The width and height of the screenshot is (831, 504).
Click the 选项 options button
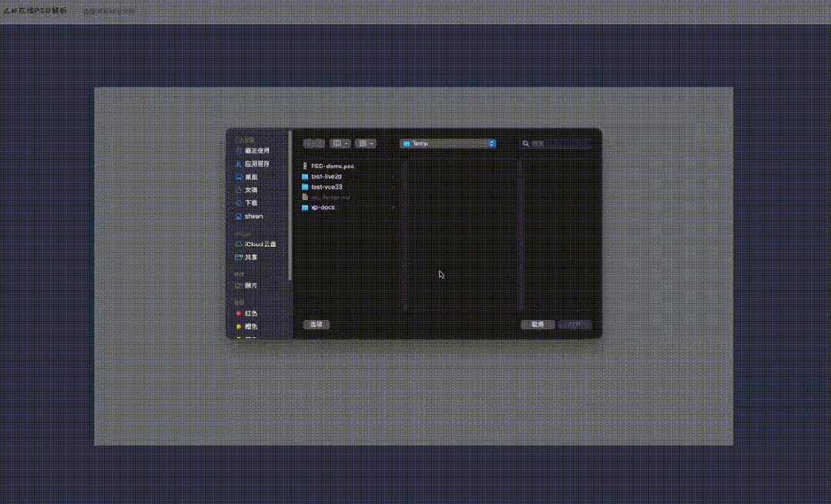click(x=316, y=325)
